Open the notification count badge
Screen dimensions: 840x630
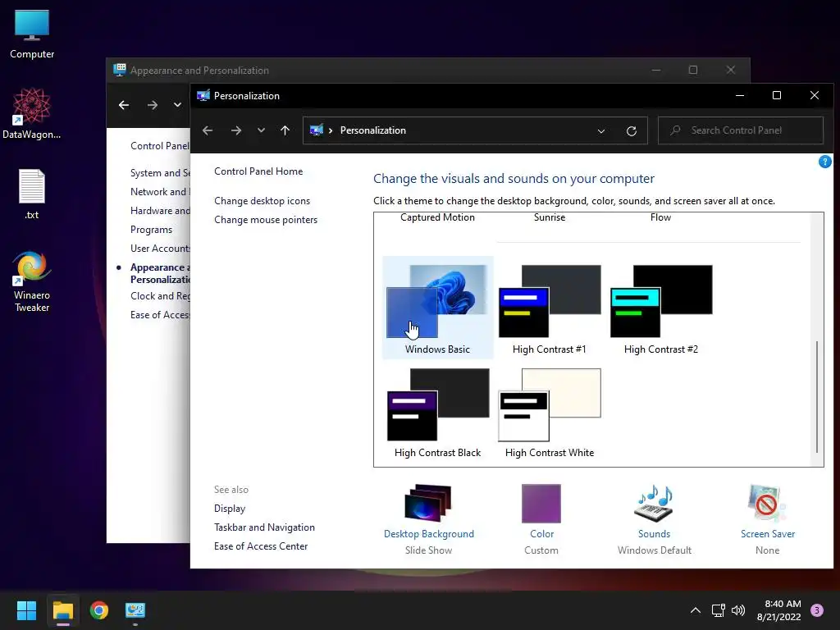click(x=817, y=610)
